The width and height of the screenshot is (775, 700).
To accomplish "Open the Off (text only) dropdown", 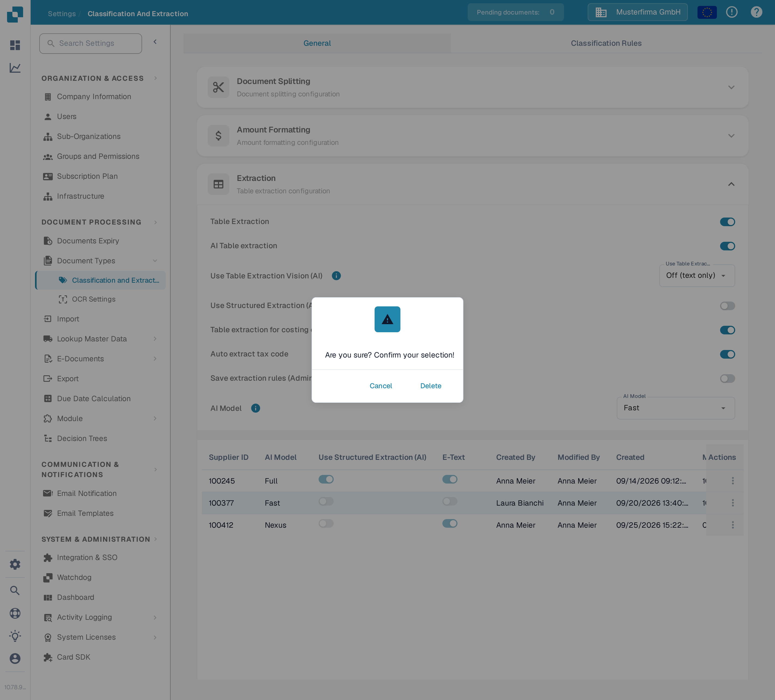I will [x=697, y=275].
